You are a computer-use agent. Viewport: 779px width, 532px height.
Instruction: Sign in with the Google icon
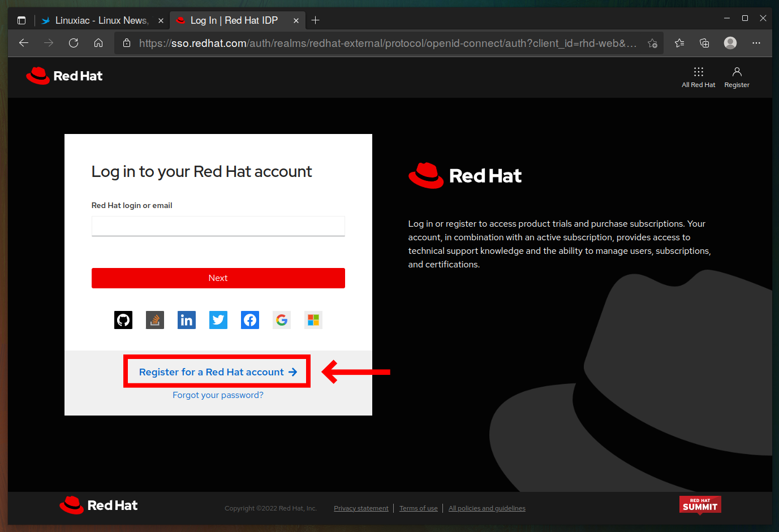(282, 320)
